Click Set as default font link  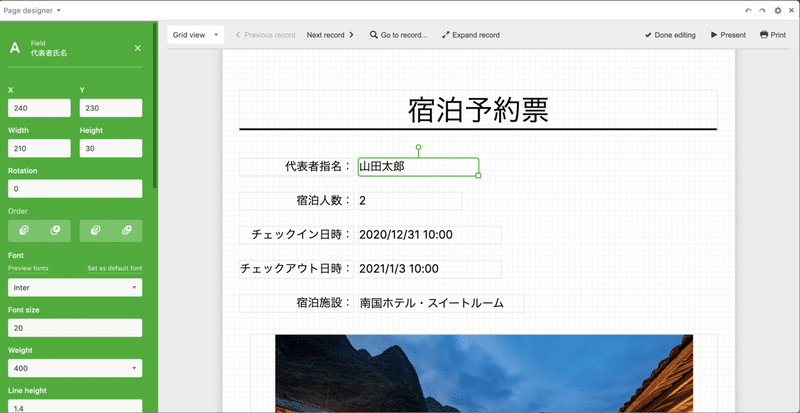[115, 269]
